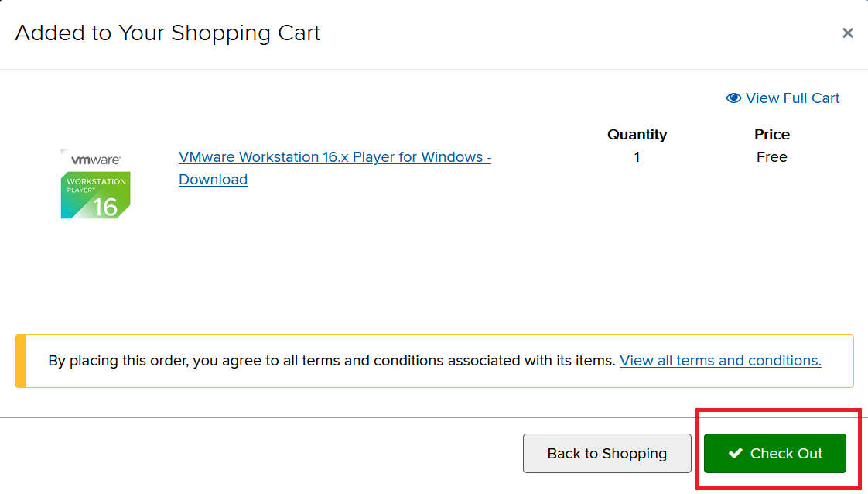Click the Quantity column header

click(637, 135)
